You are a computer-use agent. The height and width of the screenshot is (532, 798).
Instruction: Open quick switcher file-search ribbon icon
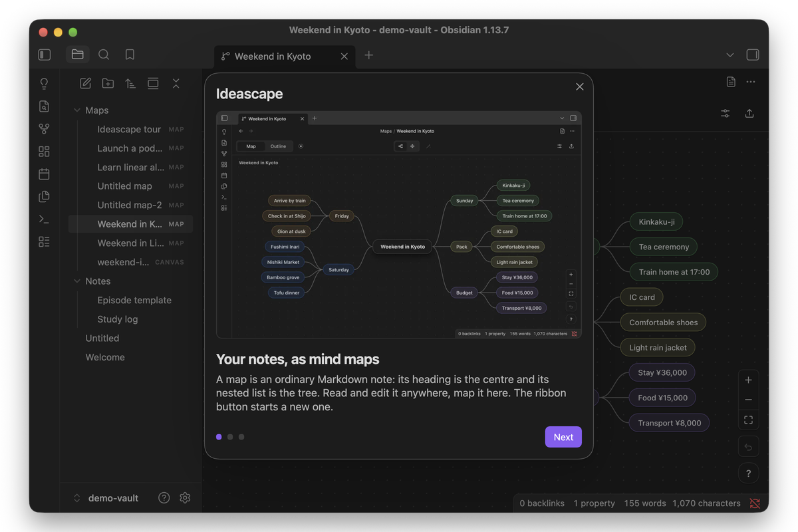[x=44, y=106]
